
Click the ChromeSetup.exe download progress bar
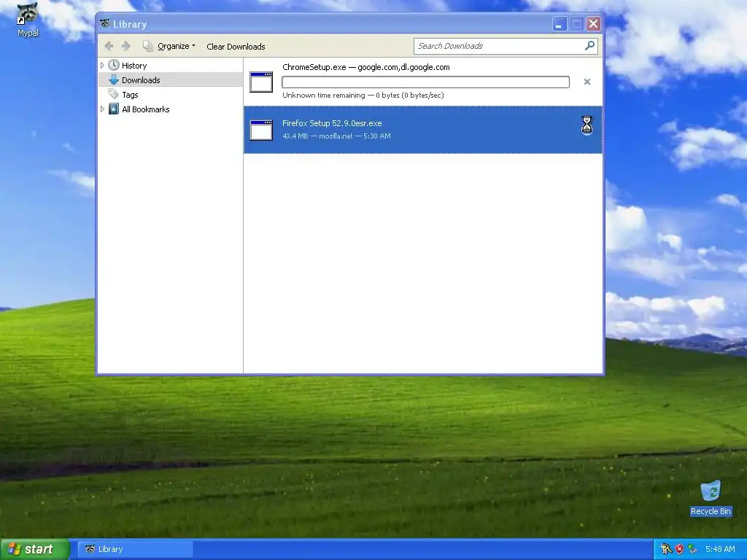click(x=425, y=82)
